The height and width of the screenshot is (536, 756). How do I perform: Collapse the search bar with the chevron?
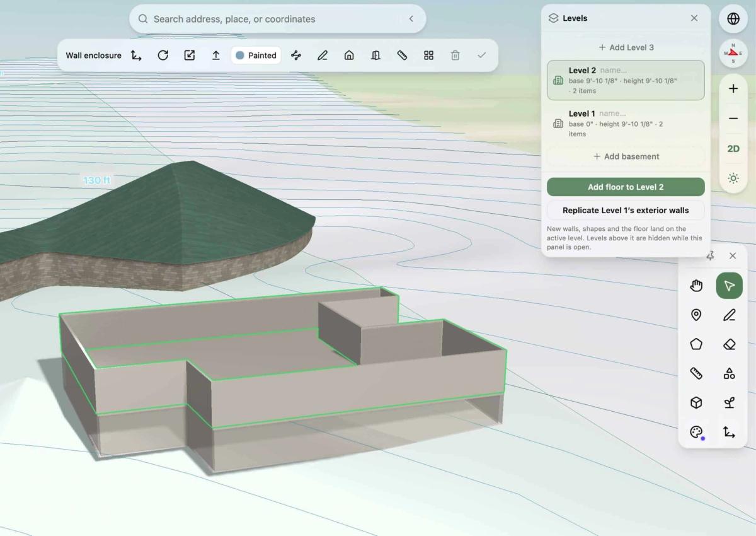[x=411, y=19]
